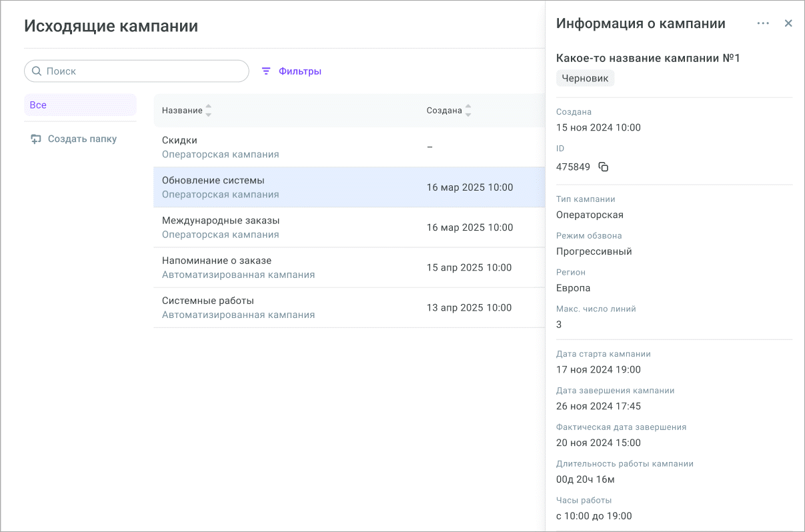Sort table by Создана column arrows
Screen dimensions: 805x532
(x=468, y=111)
